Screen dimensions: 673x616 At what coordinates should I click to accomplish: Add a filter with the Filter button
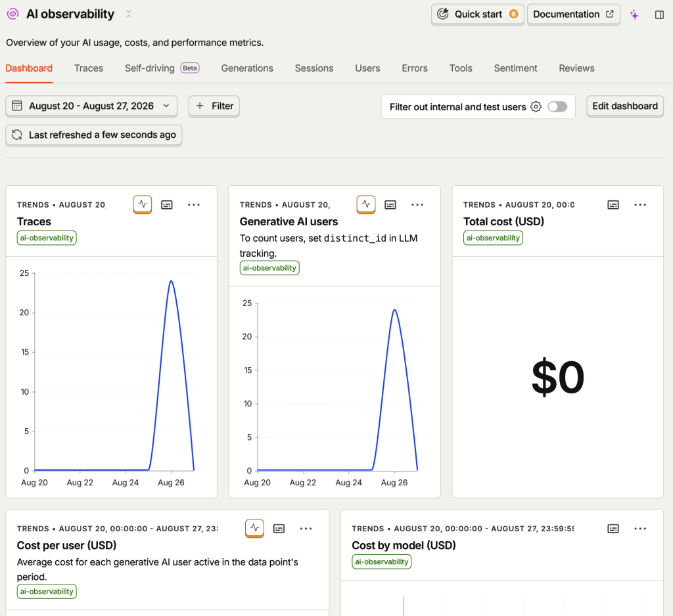214,106
